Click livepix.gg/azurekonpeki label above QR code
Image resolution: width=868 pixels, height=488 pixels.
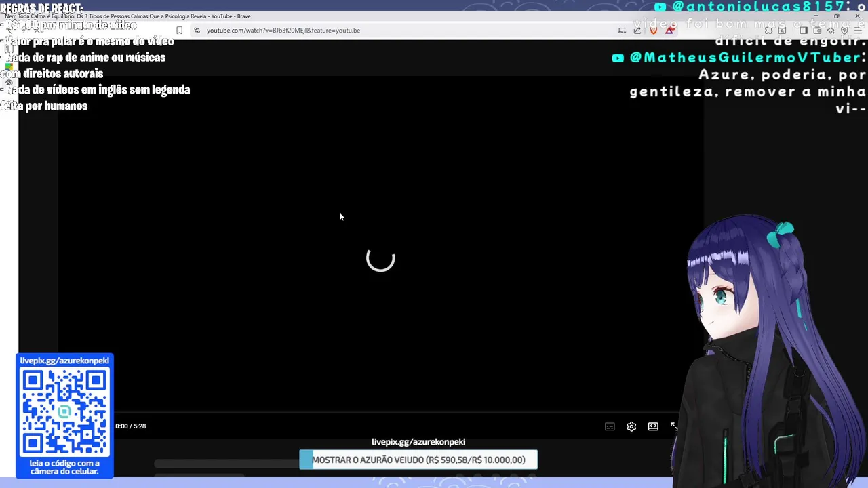(x=64, y=361)
